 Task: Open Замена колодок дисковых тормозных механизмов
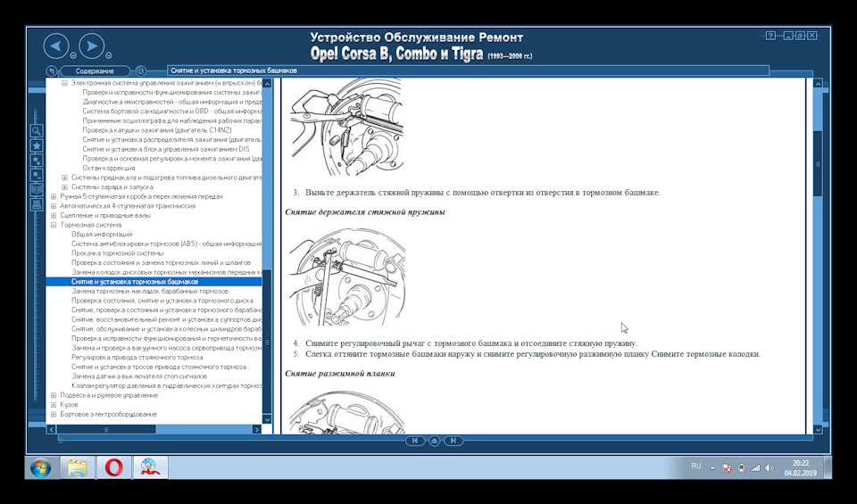pos(166,272)
